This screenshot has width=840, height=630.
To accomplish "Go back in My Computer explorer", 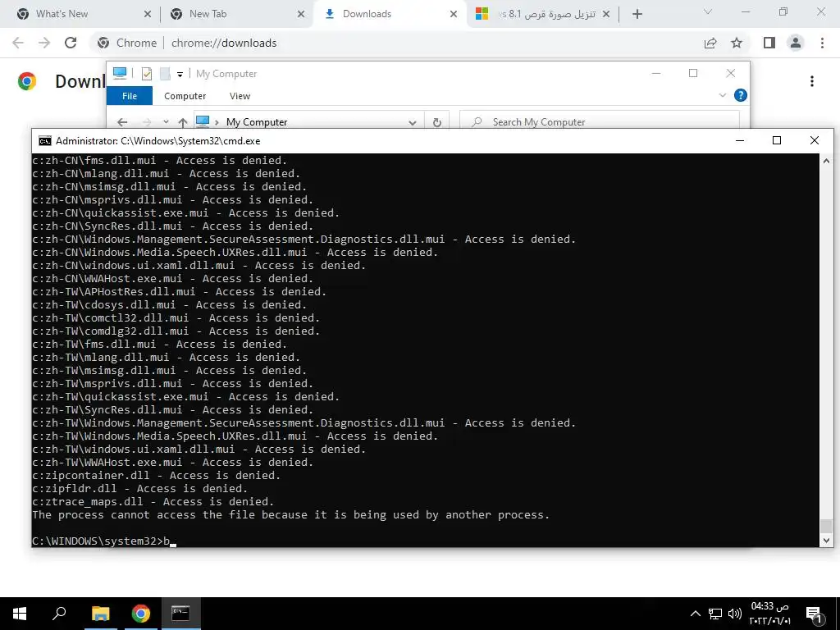I will tap(122, 122).
